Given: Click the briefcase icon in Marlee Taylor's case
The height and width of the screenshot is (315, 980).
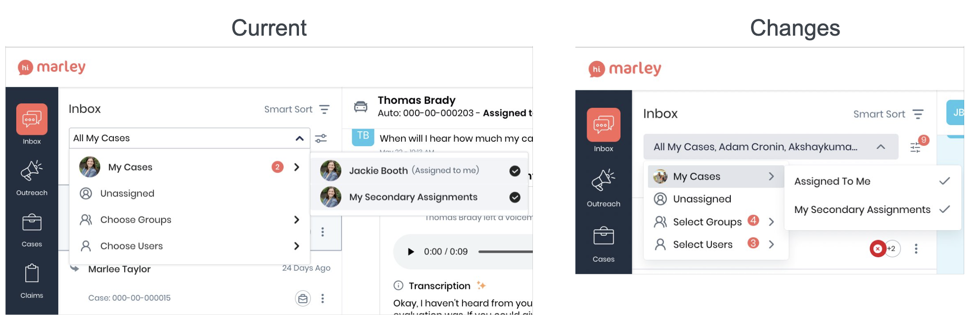Looking at the screenshot, I should pyautogui.click(x=303, y=298).
